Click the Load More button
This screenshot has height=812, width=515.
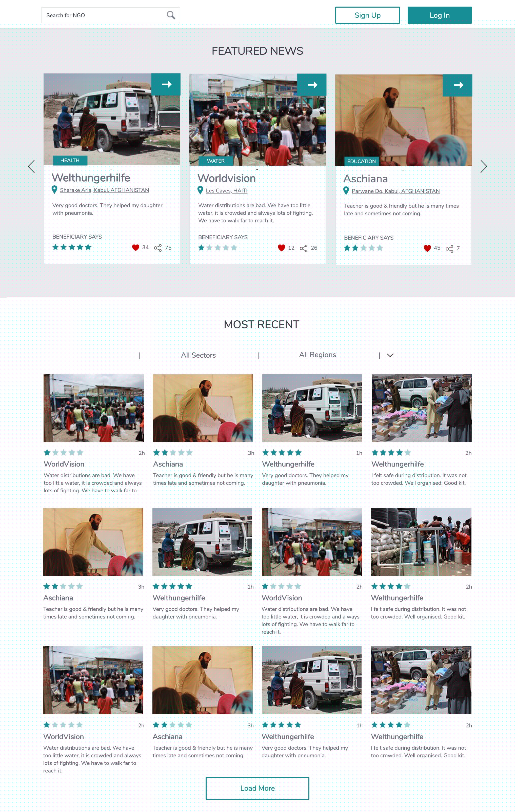click(x=257, y=788)
